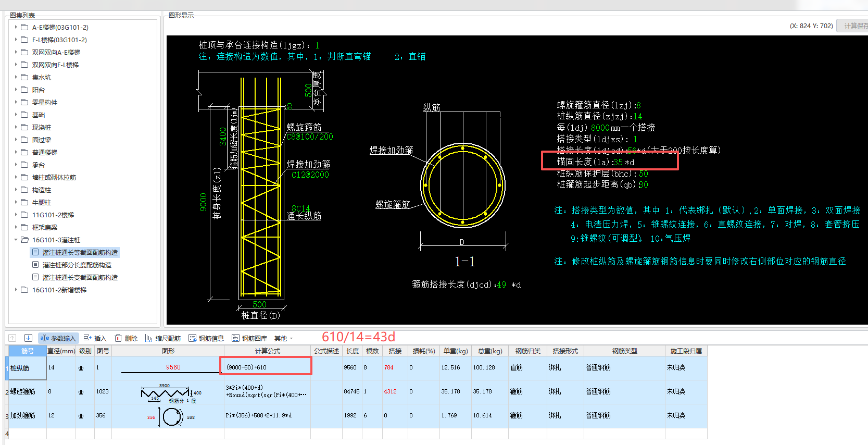Click the 插入 insert row tool

[95, 338]
